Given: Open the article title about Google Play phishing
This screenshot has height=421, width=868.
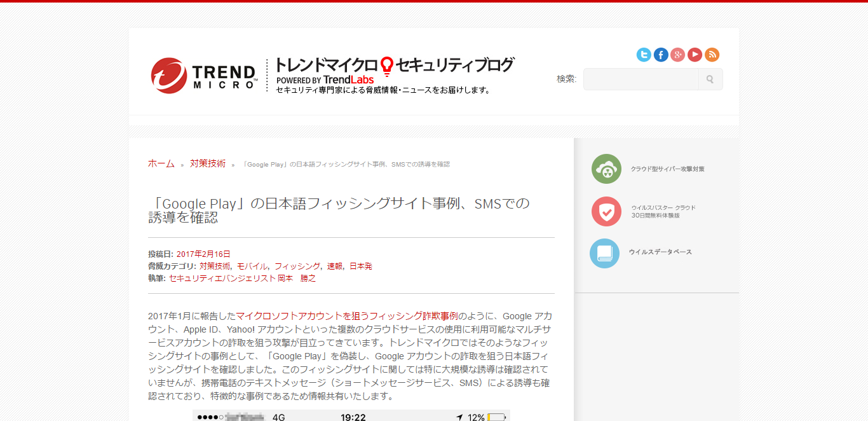Looking at the screenshot, I should click(x=339, y=210).
